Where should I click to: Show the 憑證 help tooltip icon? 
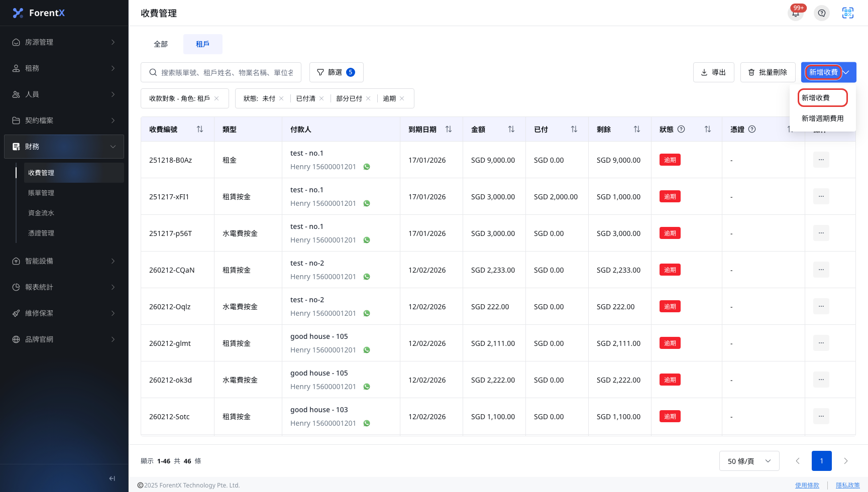click(752, 129)
